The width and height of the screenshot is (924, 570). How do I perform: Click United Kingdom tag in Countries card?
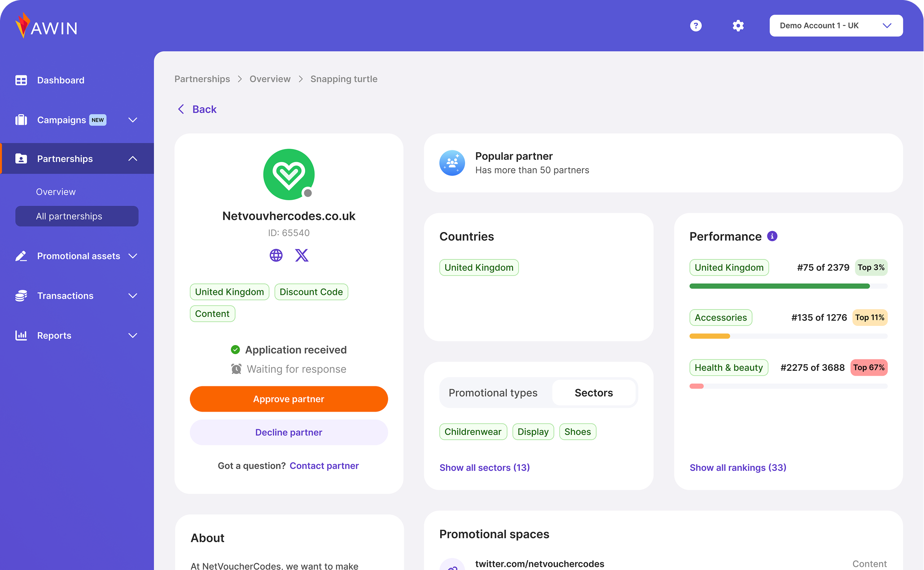(x=479, y=267)
